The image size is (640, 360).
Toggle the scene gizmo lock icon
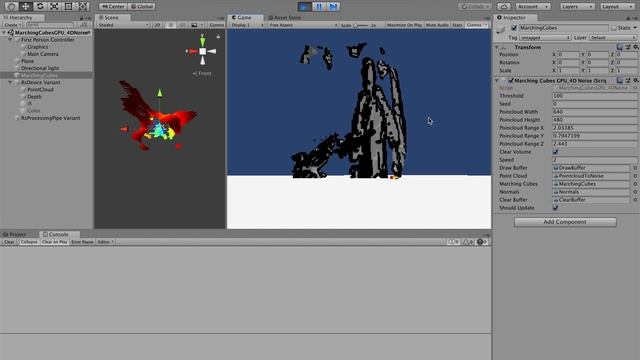[x=218, y=37]
